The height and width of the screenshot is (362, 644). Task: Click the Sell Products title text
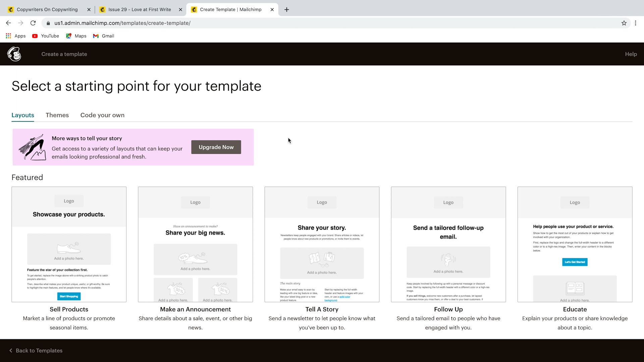pyautogui.click(x=69, y=309)
